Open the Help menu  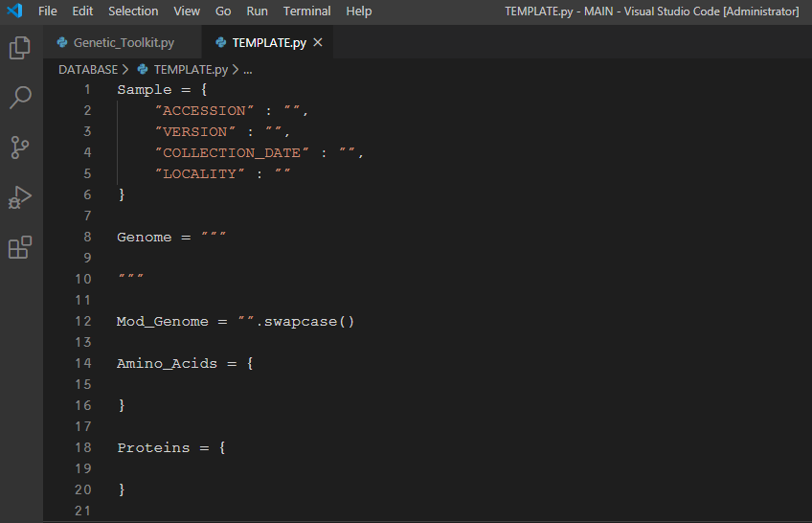(359, 11)
